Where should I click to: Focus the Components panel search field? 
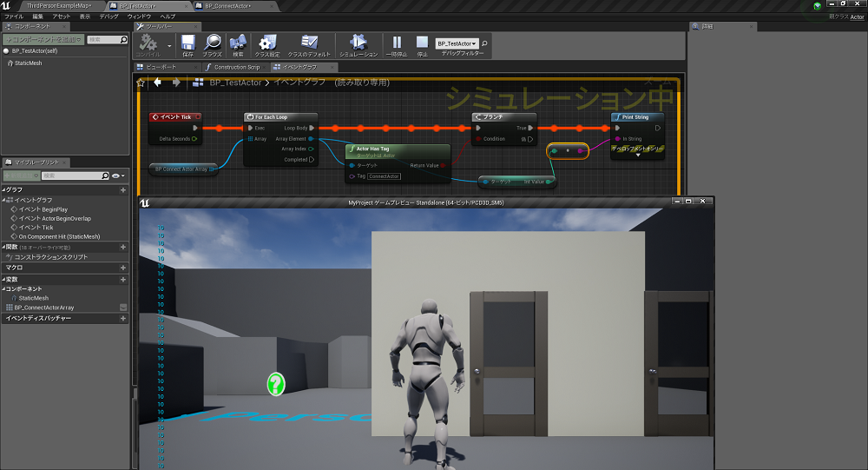(108, 39)
